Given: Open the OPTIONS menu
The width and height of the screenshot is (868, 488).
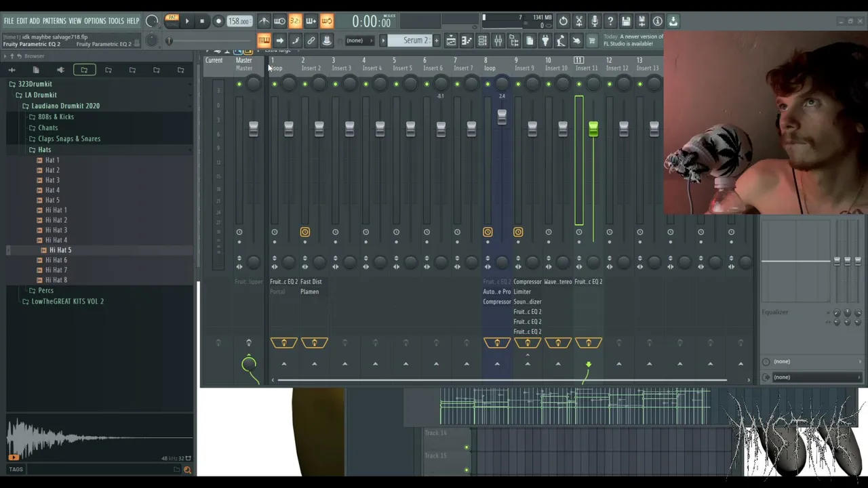Looking at the screenshot, I should coord(95,21).
